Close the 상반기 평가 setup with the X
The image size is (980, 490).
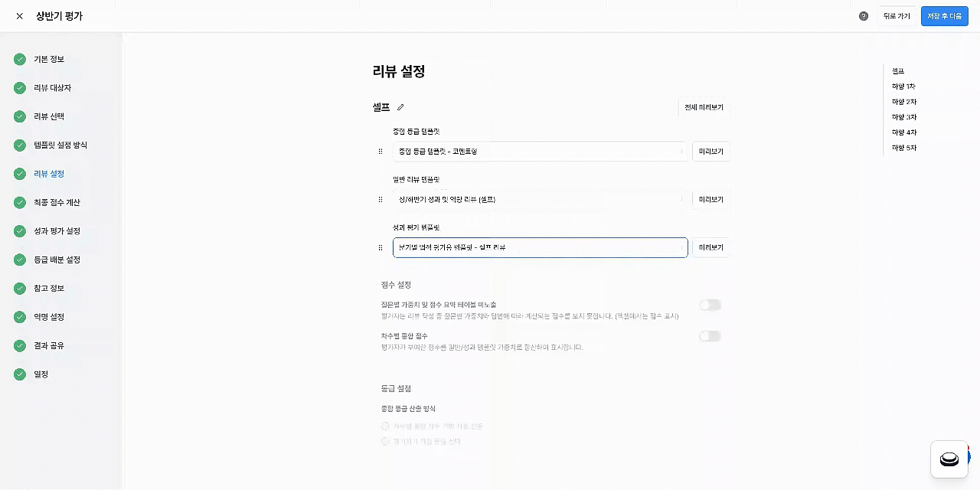coord(20,16)
